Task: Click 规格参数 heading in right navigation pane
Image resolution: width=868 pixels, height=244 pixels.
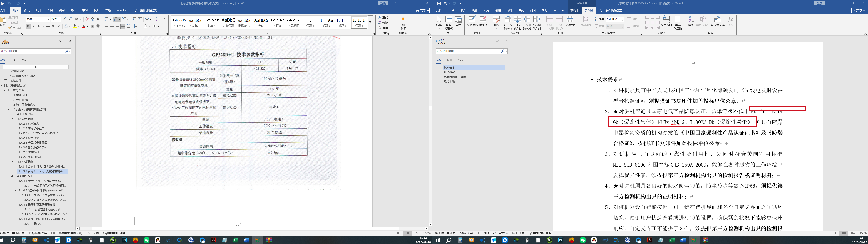Action: [x=449, y=72]
